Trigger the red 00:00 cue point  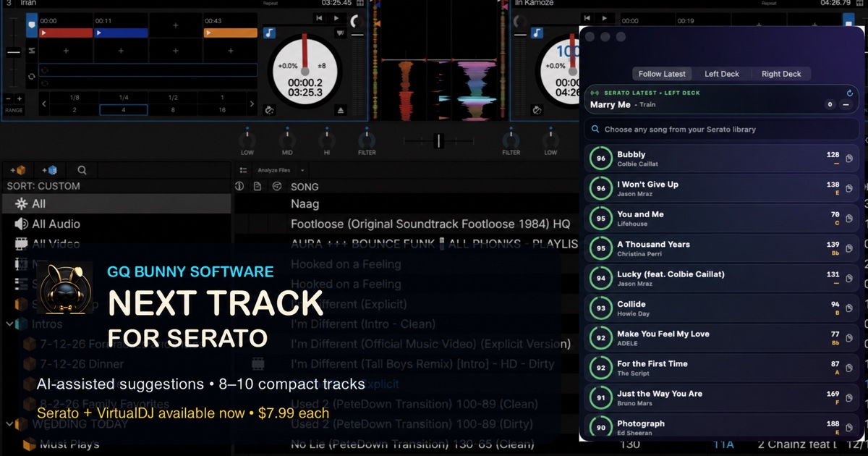65,33
